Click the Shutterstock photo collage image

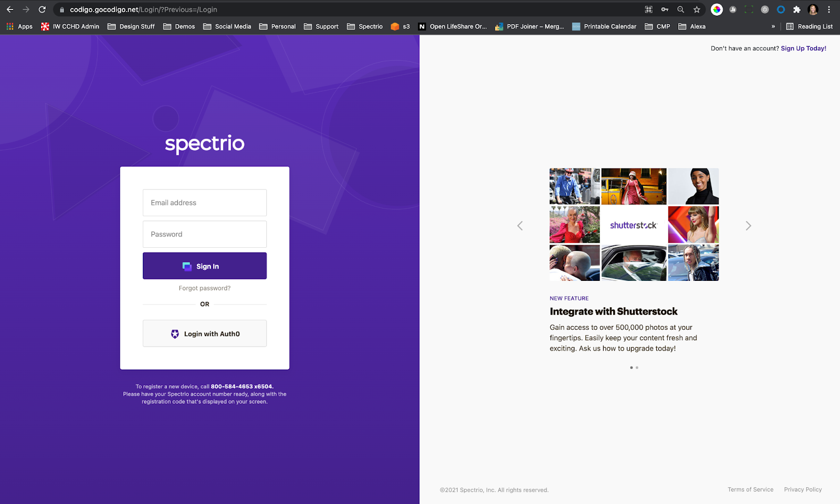click(634, 225)
